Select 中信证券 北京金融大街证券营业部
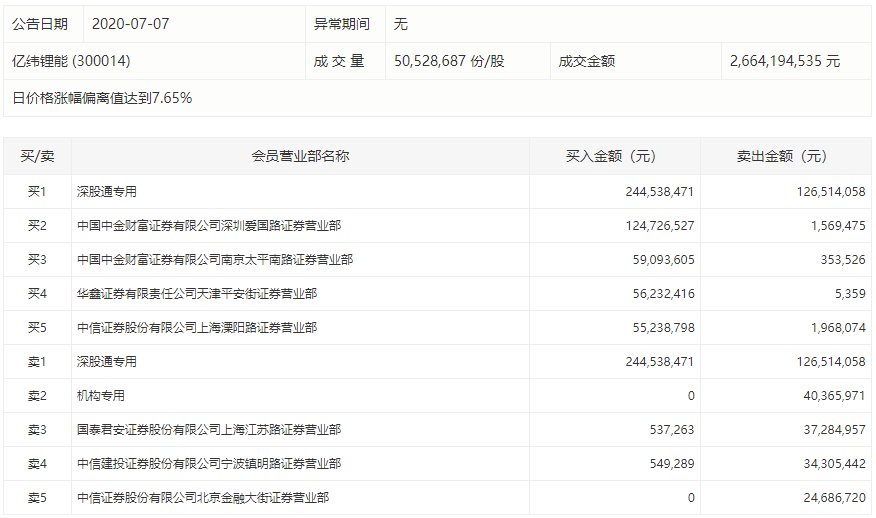876x518 pixels. pos(203,498)
